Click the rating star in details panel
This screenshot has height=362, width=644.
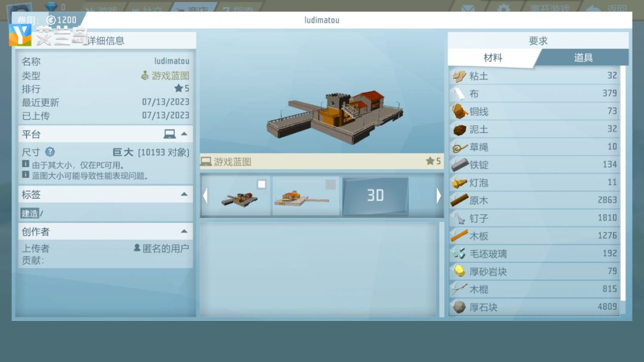(178, 88)
